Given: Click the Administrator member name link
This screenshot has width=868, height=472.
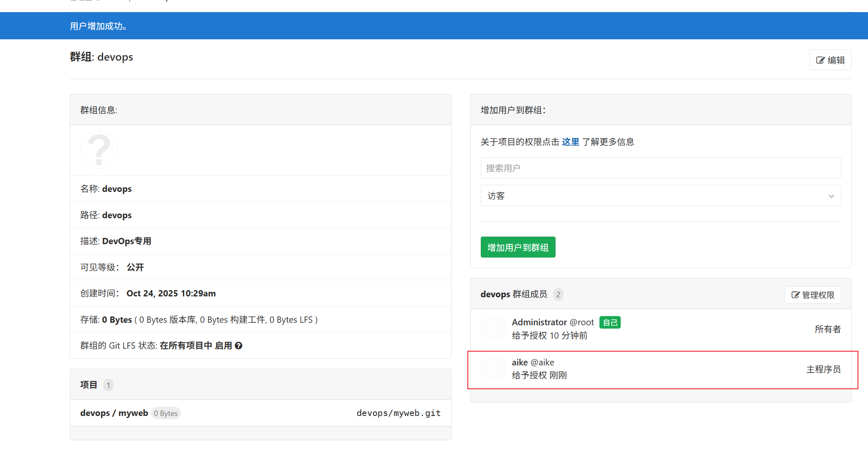Looking at the screenshot, I should pos(539,322).
